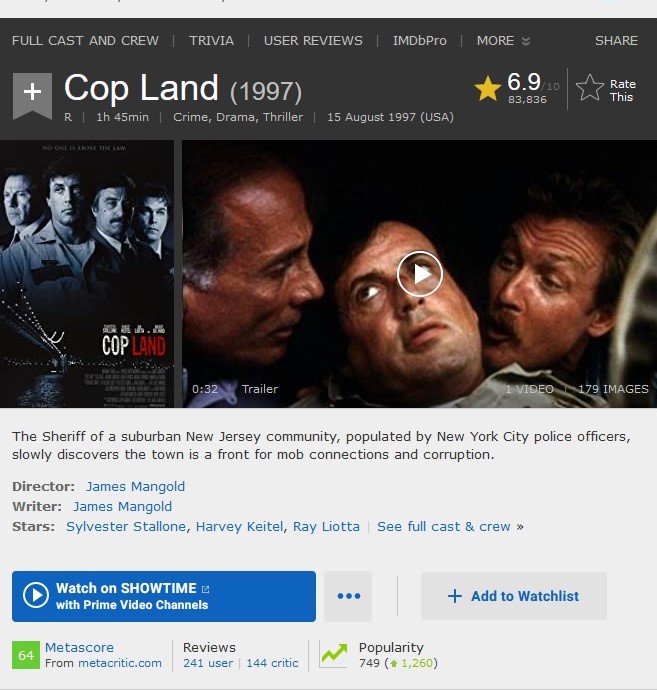Screen dimensions: 657x690
Task: Open USER REVIEWS tab
Action: (x=313, y=41)
